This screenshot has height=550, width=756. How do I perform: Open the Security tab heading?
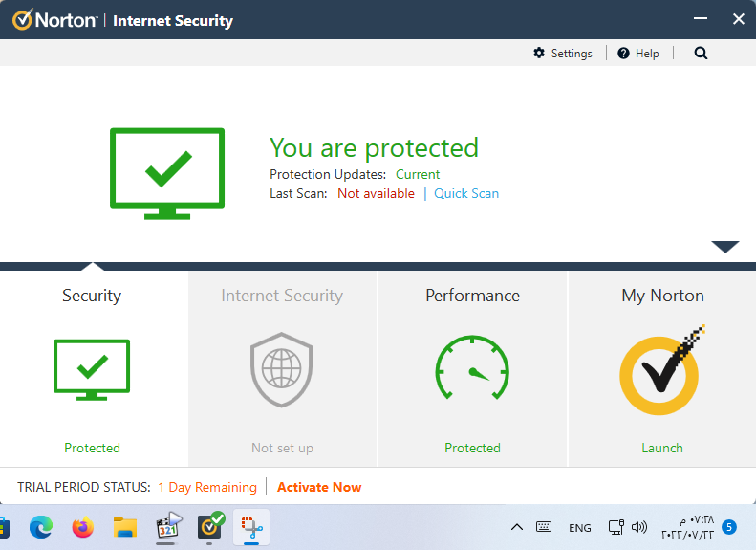click(92, 296)
